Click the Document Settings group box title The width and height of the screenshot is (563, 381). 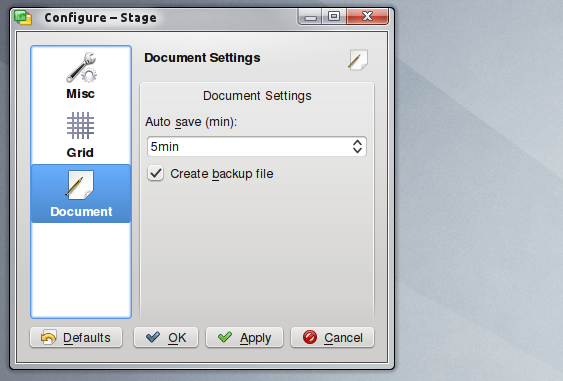[x=257, y=96]
